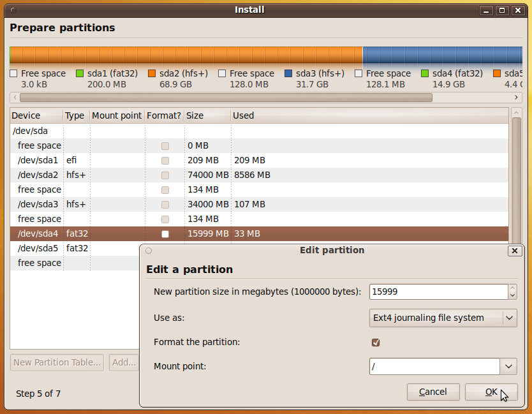Screen dimensions: 532x414
Task: Select the /dev/sda5 fat32 row
Action: pyautogui.click(x=75, y=248)
